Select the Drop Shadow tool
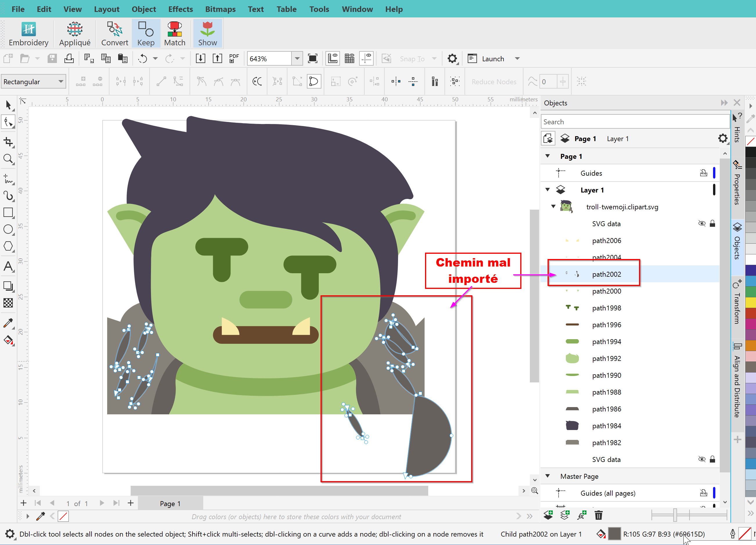The width and height of the screenshot is (756, 545). [x=8, y=286]
